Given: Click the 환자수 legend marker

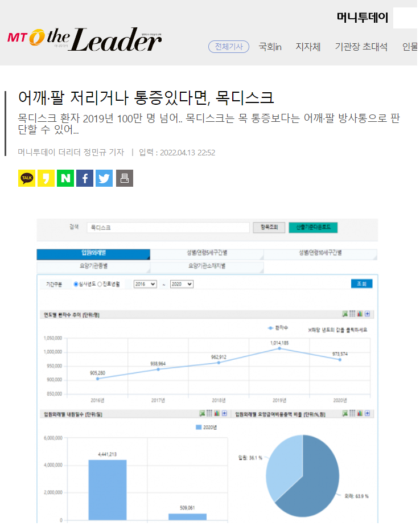Looking at the screenshot, I should pos(270,328).
